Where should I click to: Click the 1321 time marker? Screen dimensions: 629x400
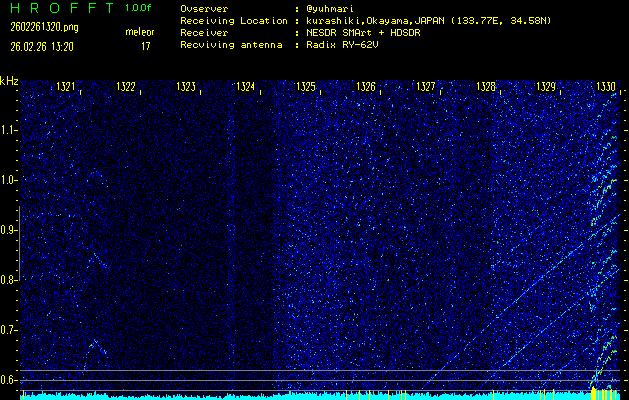pyautogui.click(x=65, y=87)
